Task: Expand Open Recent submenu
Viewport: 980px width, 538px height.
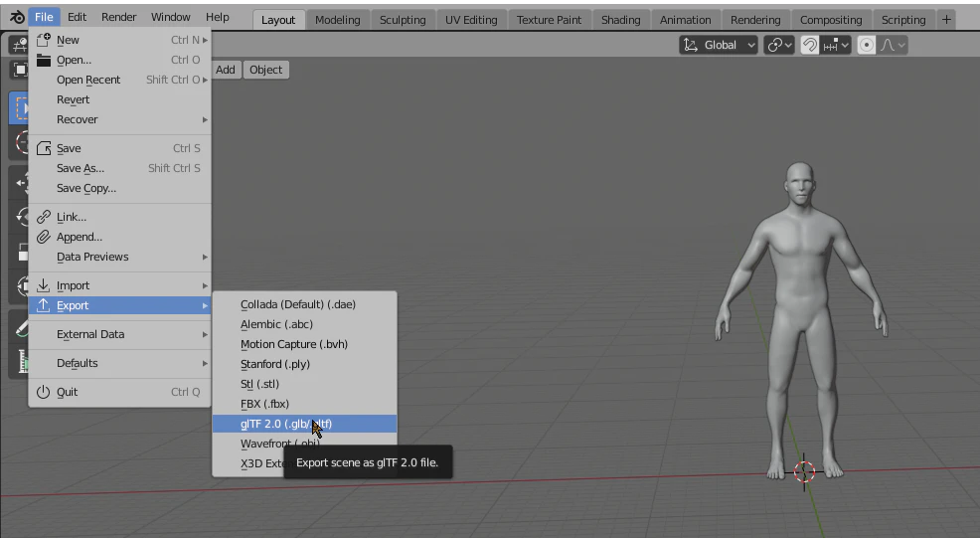Action: 119,81
